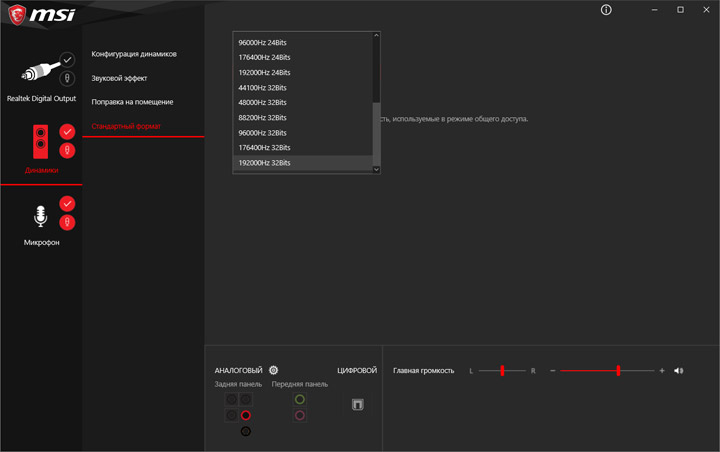This screenshot has width=720, height=452.
Task: Click the black rear panel audio jack
Action: (x=246, y=431)
